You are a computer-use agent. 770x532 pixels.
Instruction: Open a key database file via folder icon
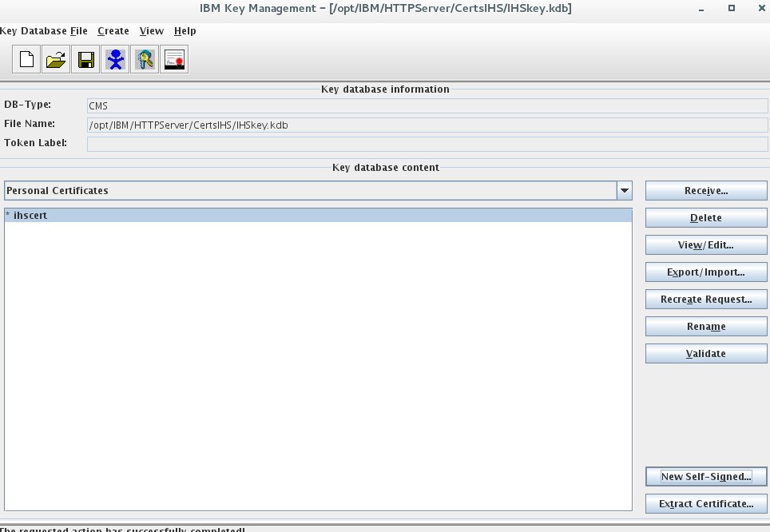coord(56,59)
